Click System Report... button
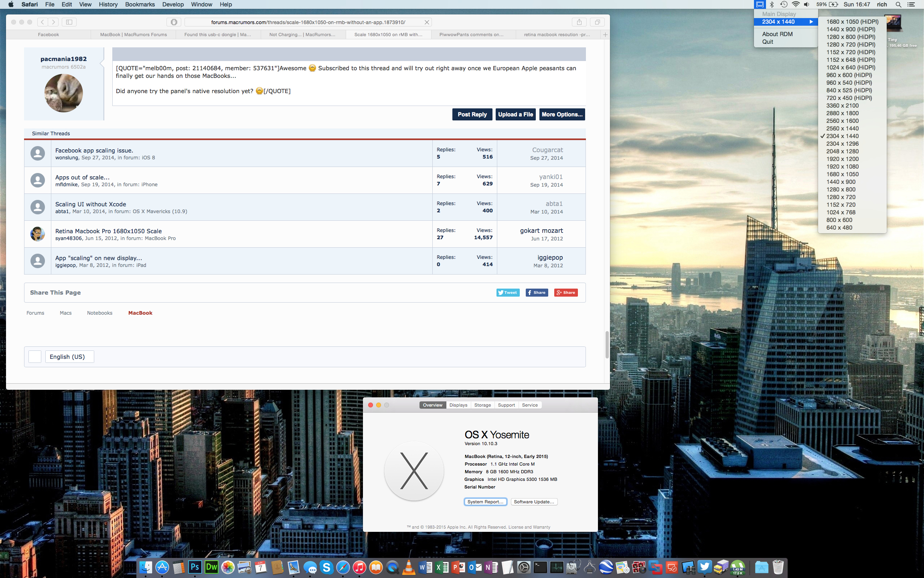 point(485,502)
